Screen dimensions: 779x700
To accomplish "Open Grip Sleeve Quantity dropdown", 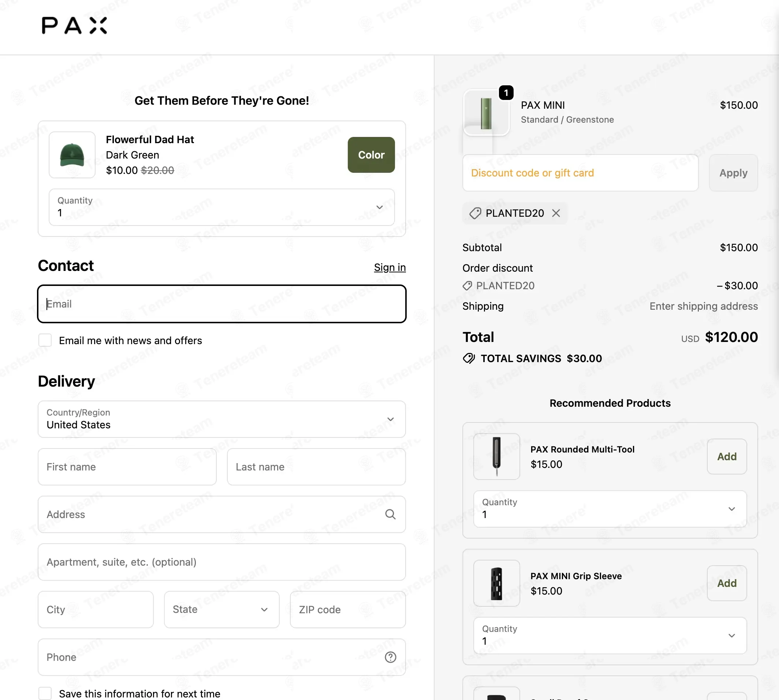I will click(x=610, y=636).
